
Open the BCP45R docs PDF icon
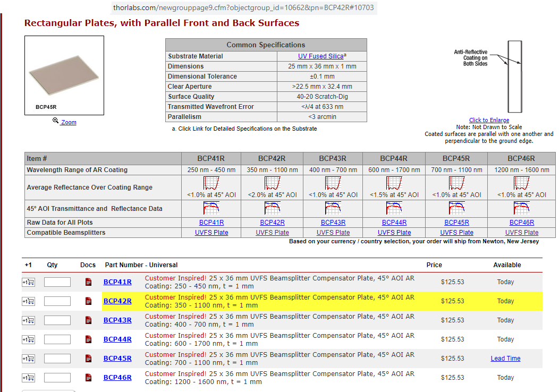click(x=88, y=359)
